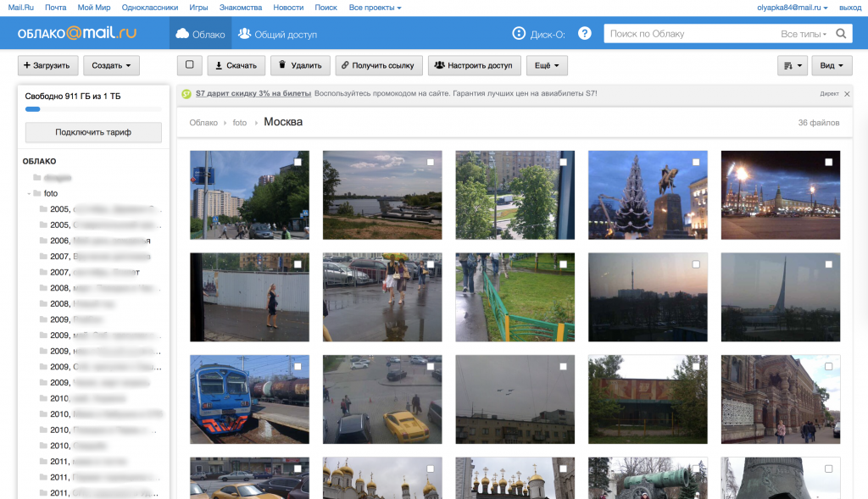Click the magnifier search icon

pyautogui.click(x=841, y=34)
